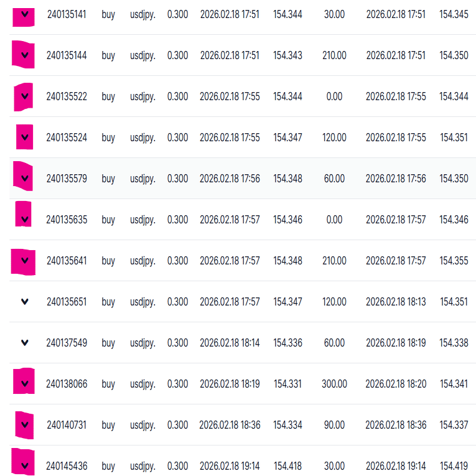Open details chevron for ticket 240140731
Image resolution: width=476 pixels, height=476 pixels.
(x=24, y=425)
